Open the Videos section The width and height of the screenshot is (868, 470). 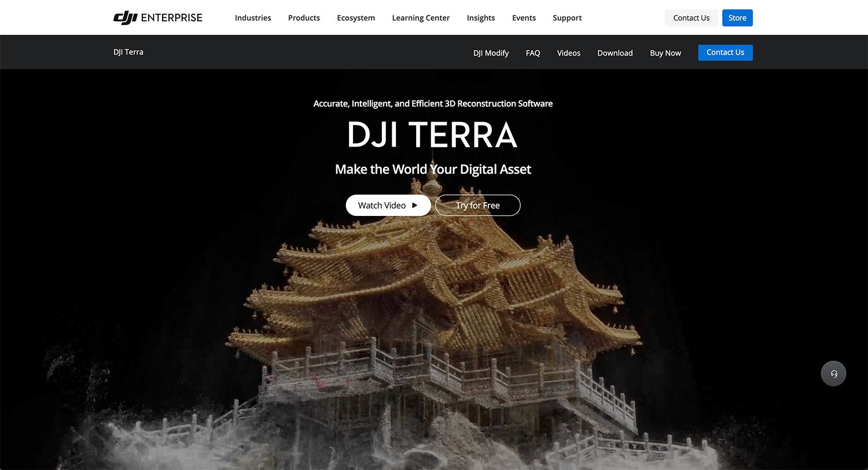(568, 53)
